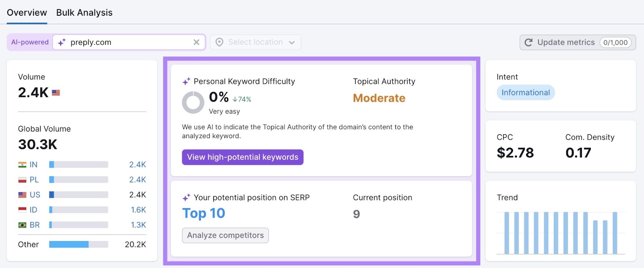Click the Other volume progress bar
The image size is (644, 268).
pyautogui.click(x=78, y=244)
